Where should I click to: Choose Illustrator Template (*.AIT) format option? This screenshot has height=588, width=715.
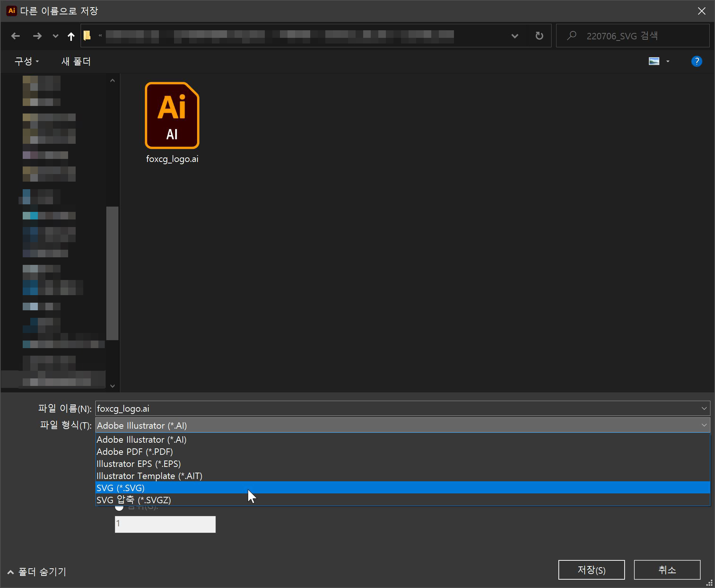coord(403,476)
